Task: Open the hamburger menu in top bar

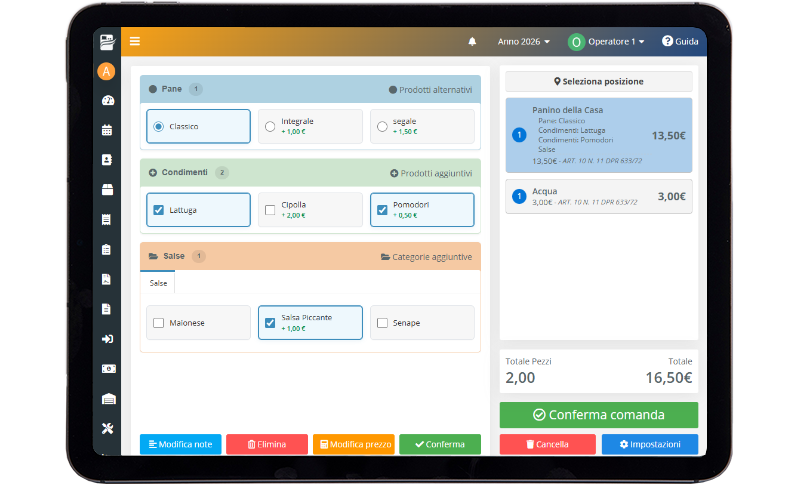Action: pos(135,41)
